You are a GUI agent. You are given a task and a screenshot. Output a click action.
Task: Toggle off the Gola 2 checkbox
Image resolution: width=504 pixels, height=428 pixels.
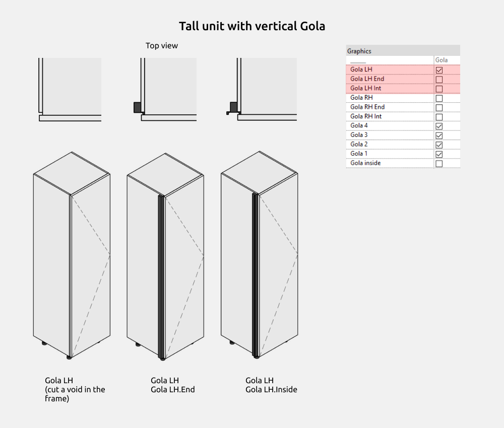pos(439,145)
